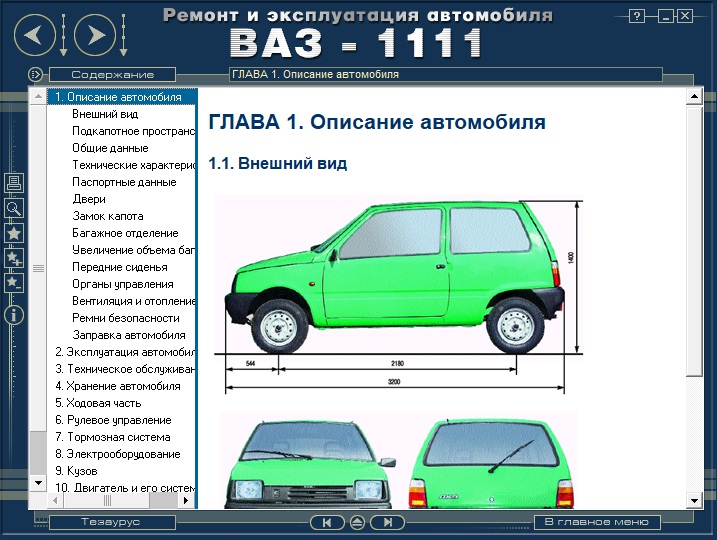Open the Тезаурус button
Screen dimensions: 717x540
point(112,522)
